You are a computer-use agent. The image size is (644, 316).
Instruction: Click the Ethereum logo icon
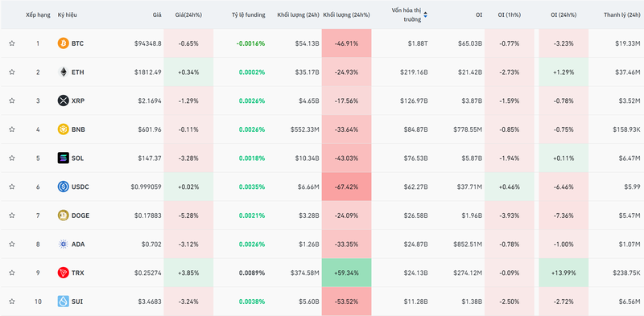pyautogui.click(x=64, y=72)
